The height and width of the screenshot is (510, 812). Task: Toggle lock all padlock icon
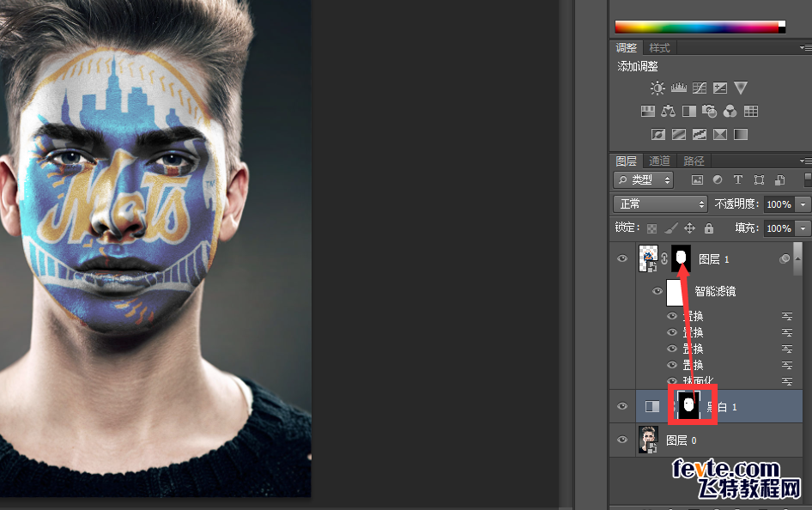pyautogui.click(x=709, y=228)
